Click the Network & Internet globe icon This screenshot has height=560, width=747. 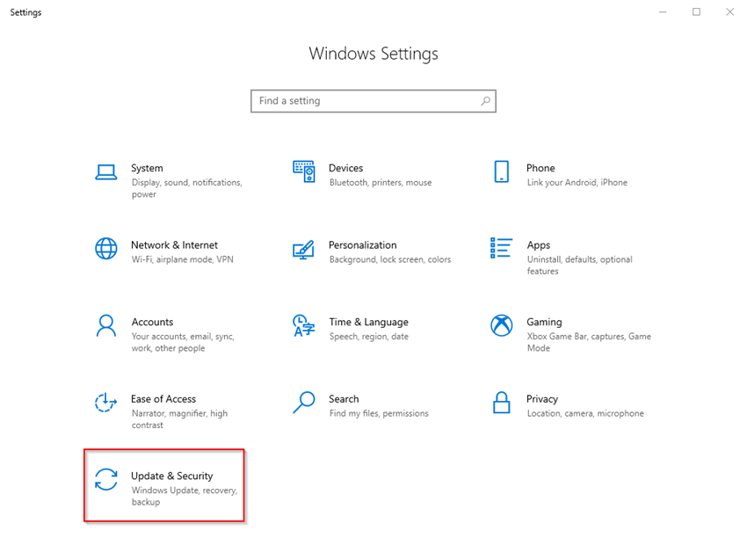[106, 249]
